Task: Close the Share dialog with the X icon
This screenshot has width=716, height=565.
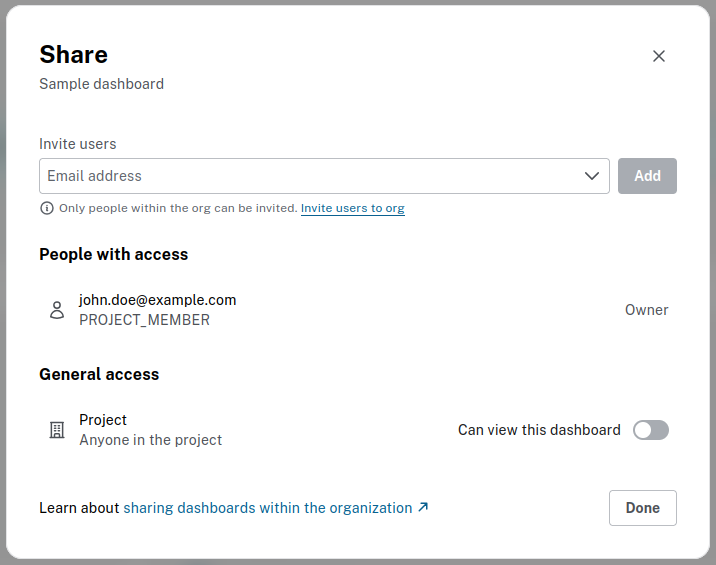Action: tap(659, 56)
